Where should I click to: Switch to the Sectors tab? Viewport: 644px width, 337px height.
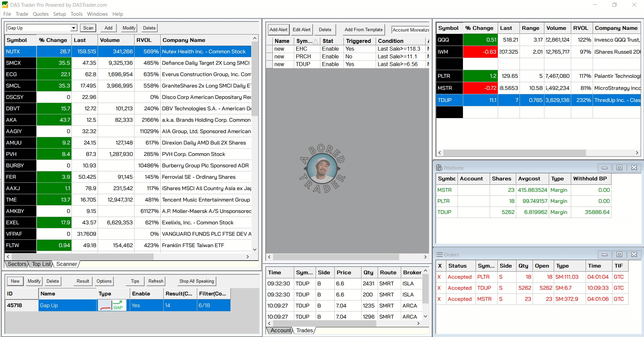(17, 264)
